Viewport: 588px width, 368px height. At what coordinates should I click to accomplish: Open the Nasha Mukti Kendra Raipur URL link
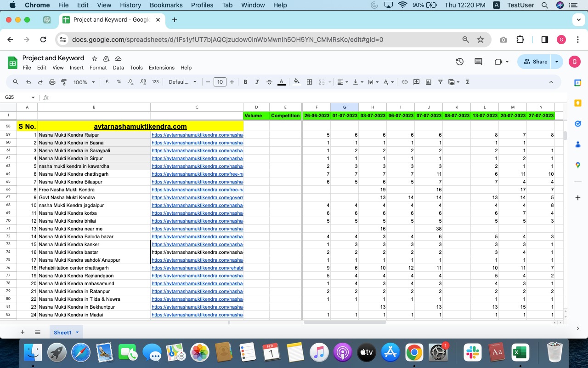coord(197,135)
